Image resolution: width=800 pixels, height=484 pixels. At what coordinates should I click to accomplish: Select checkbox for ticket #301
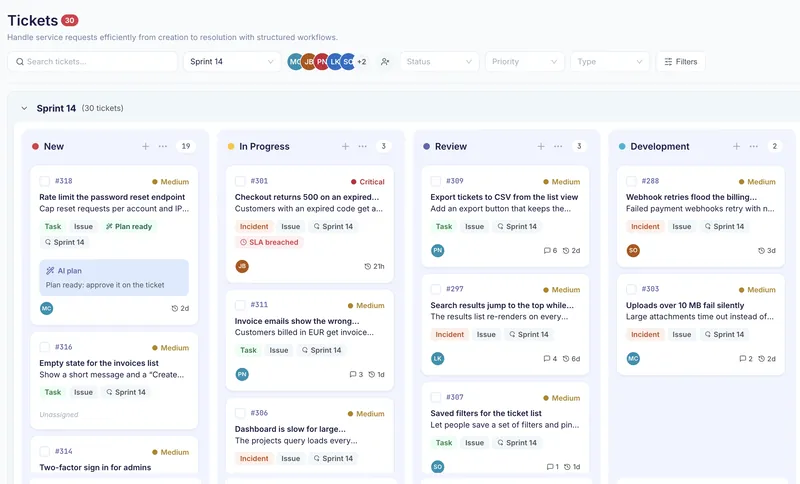(240, 181)
